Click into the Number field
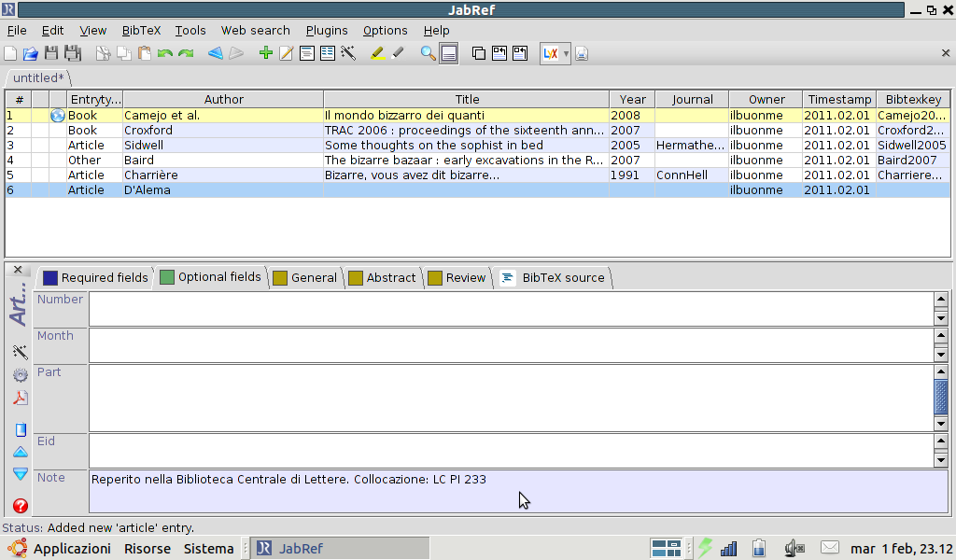This screenshot has width=956, height=560. pos(512,309)
